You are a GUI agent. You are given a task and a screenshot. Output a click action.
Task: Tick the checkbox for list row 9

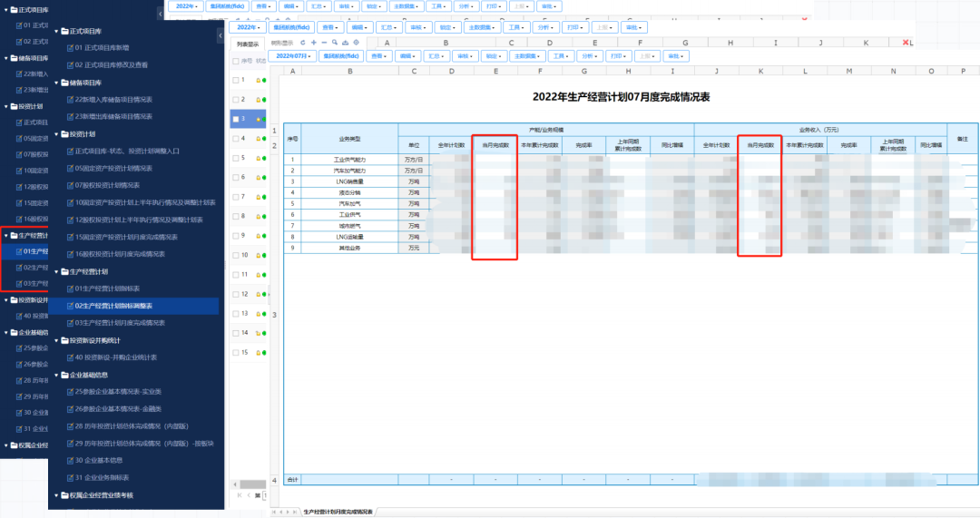coord(236,236)
